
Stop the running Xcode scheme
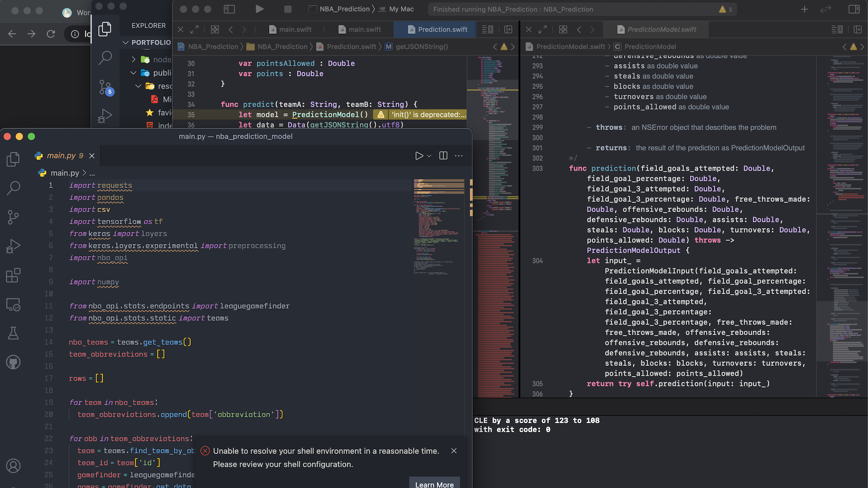(288, 9)
